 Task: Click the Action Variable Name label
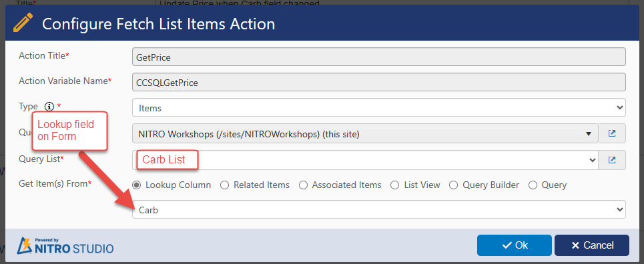[65, 81]
